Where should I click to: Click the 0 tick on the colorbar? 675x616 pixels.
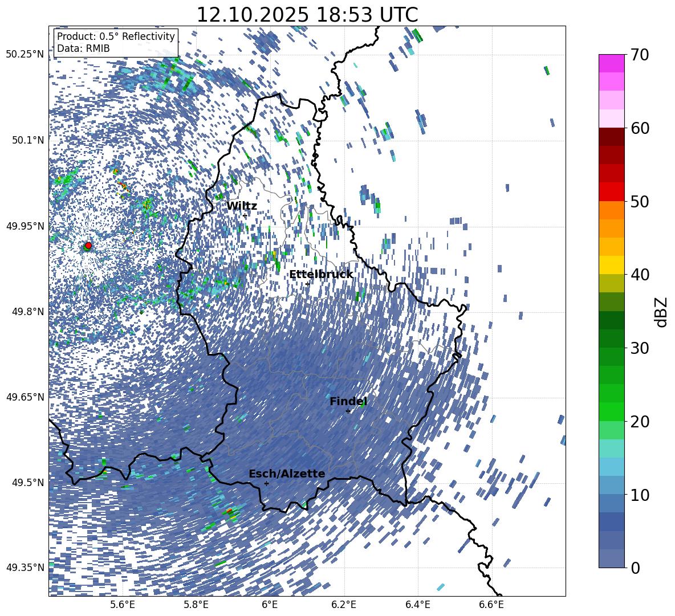[635, 568]
